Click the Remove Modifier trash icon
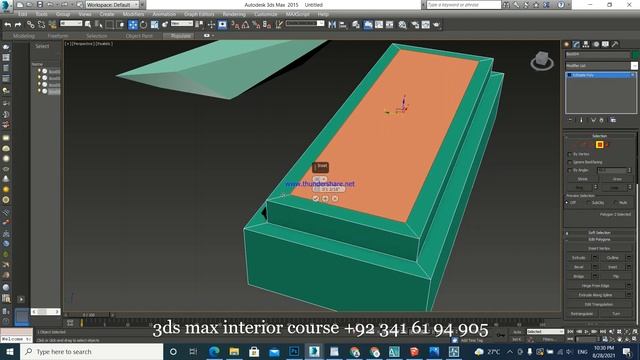640x360 pixels. (602, 120)
